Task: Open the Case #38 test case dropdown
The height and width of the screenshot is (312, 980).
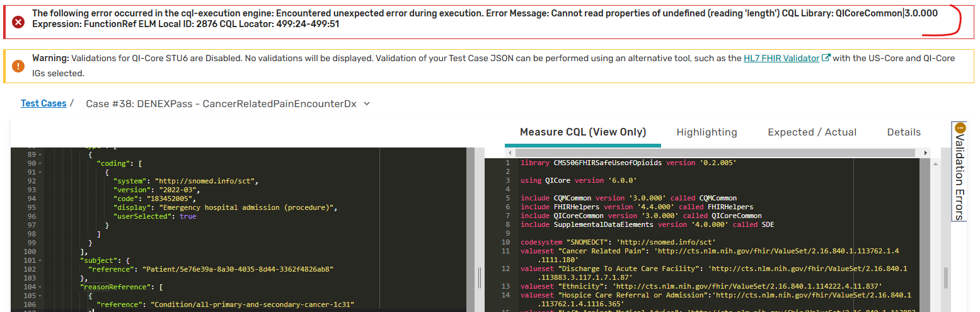Action: [367, 104]
